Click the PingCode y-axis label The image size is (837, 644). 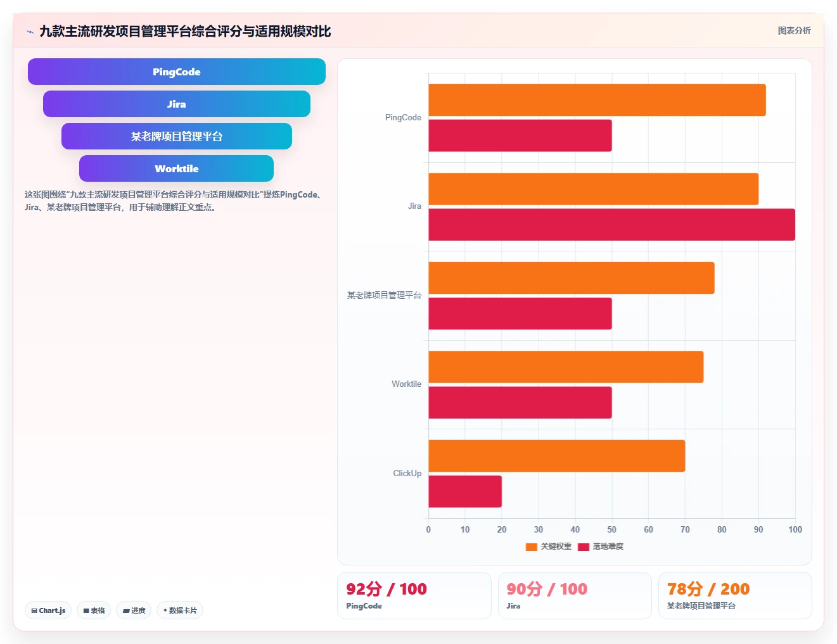click(403, 117)
